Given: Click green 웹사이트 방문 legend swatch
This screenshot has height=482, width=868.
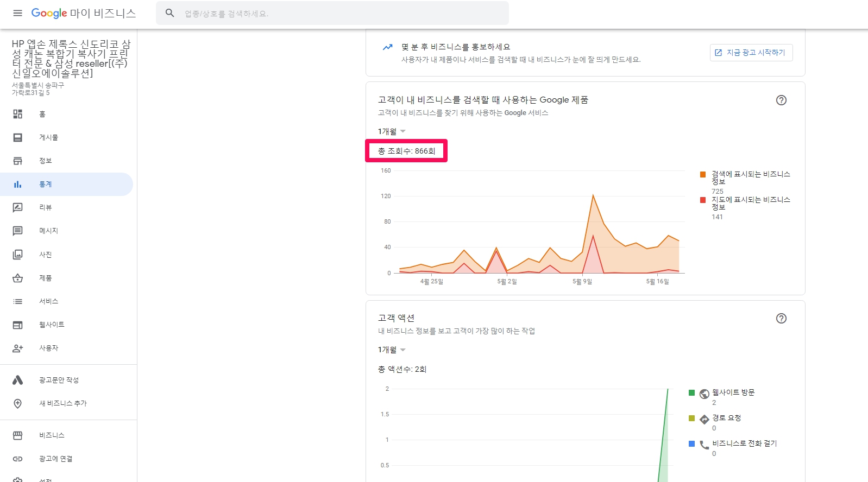Looking at the screenshot, I should [x=691, y=393].
